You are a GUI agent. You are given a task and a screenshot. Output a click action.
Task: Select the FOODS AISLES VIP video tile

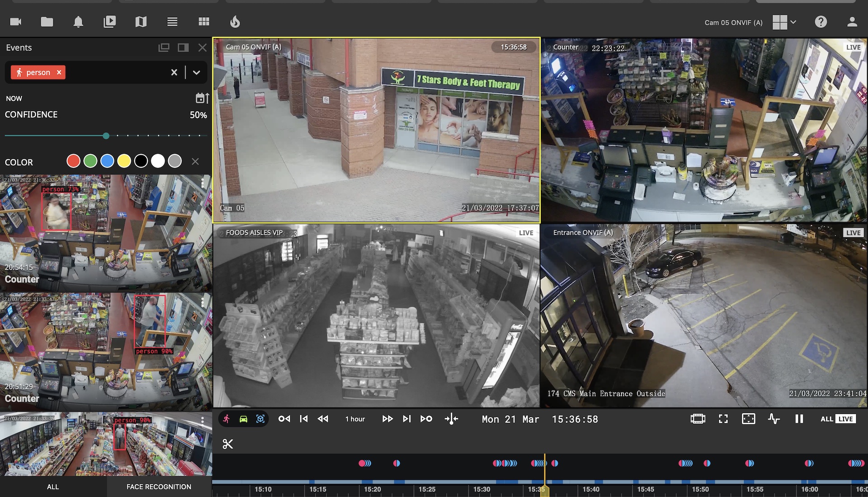377,316
